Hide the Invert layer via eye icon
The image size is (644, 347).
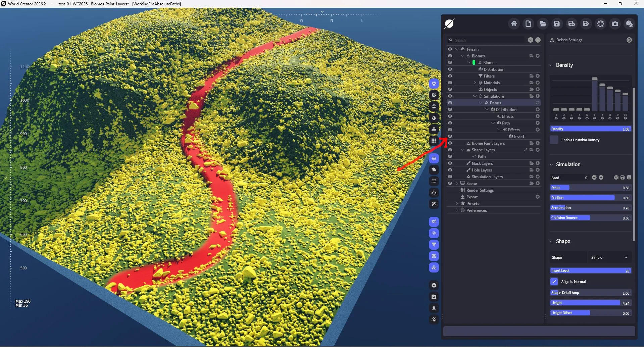[450, 136]
